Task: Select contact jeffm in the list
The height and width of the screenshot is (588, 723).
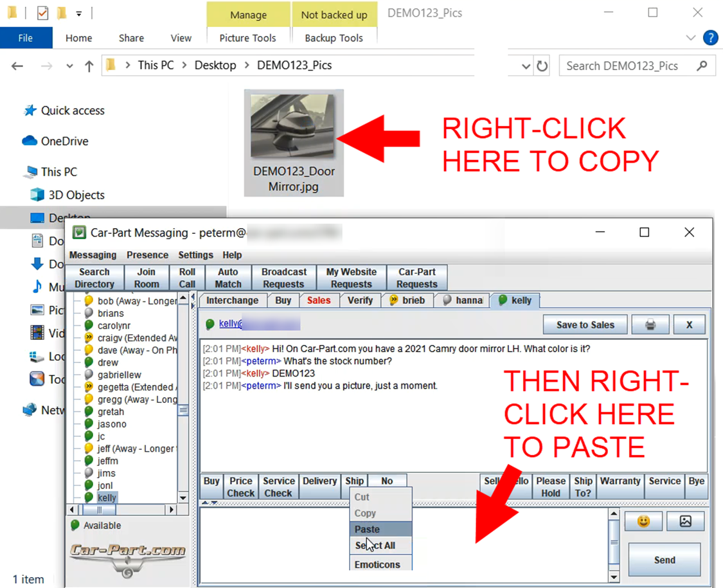Action: (108, 461)
